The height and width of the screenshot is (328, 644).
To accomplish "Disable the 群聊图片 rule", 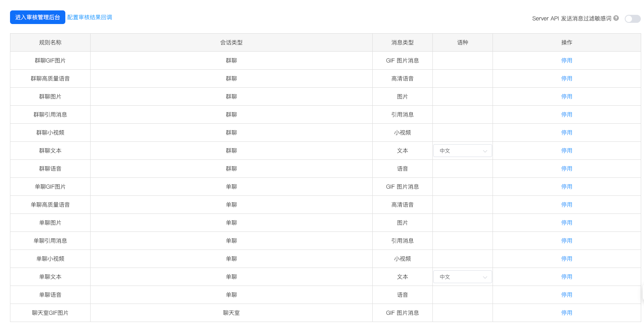I will click(x=567, y=97).
